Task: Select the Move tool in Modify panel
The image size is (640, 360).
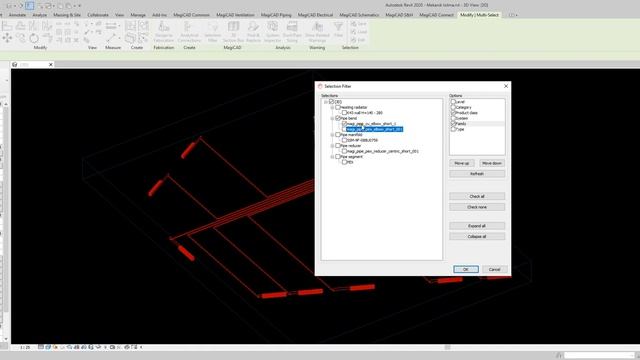Action: click(7, 38)
